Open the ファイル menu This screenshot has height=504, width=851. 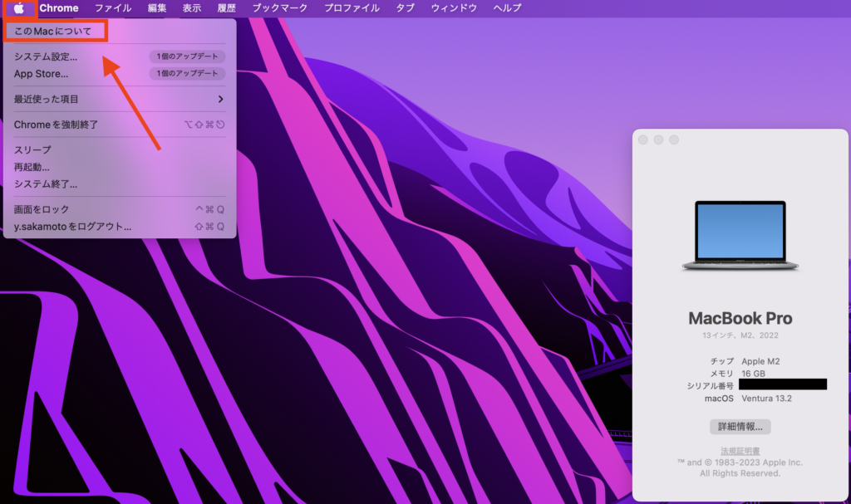click(x=113, y=8)
